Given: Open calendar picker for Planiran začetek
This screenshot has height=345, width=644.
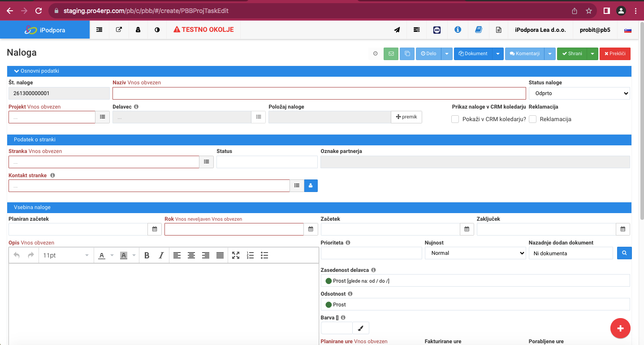Looking at the screenshot, I should tap(155, 229).
